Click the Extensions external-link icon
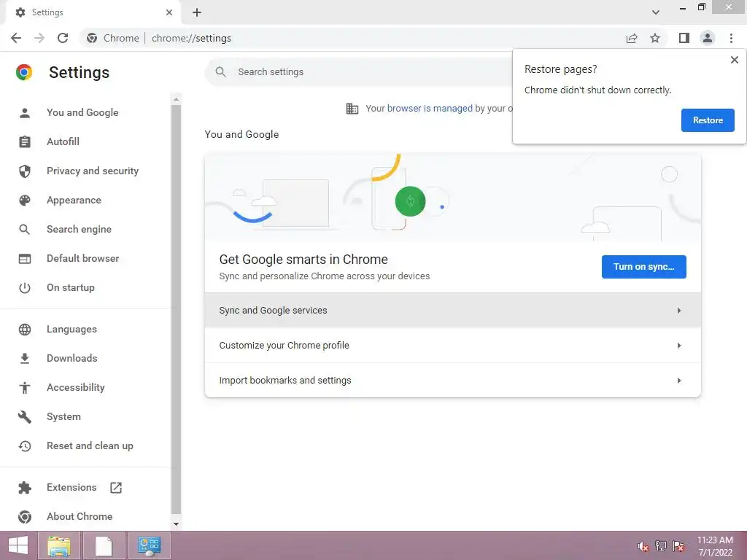Viewport: 747px width, 560px height. pos(116,488)
